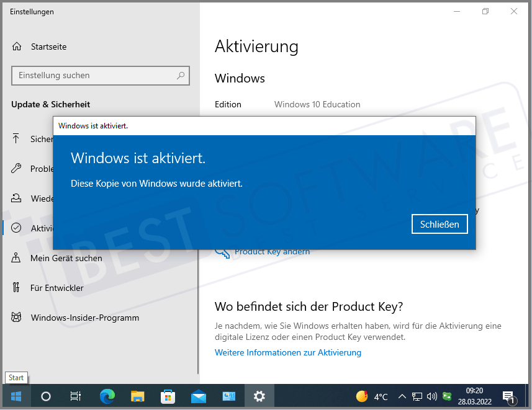Open Mein Gerät suchen with its locator icon
Screen dimensions: 532x410
pyautogui.click(x=17, y=258)
